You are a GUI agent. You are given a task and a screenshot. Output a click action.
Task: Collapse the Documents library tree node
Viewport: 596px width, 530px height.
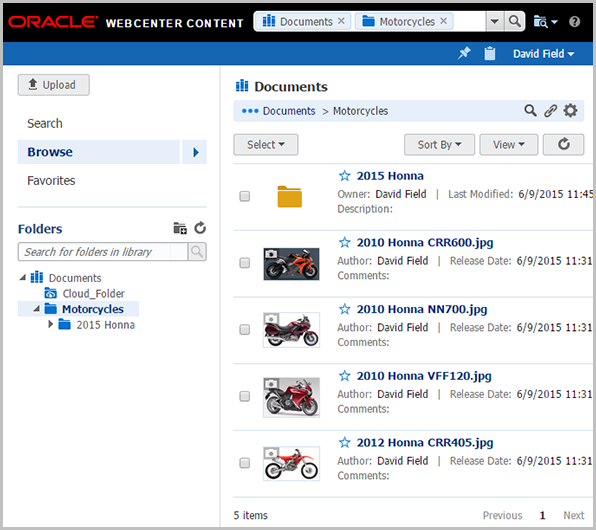point(23,278)
